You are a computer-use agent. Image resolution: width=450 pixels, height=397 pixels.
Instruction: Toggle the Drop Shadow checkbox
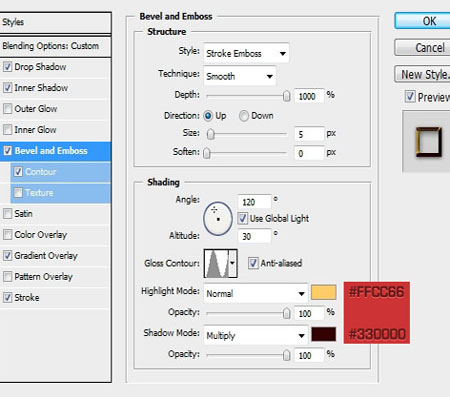(x=7, y=67)
